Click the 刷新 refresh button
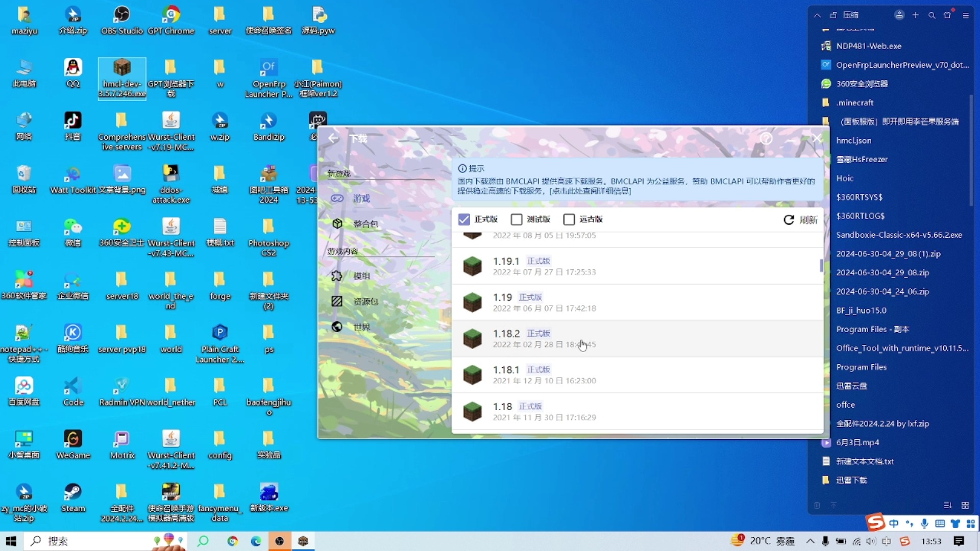This screenshot has height=551, width=980. (800, 220)
